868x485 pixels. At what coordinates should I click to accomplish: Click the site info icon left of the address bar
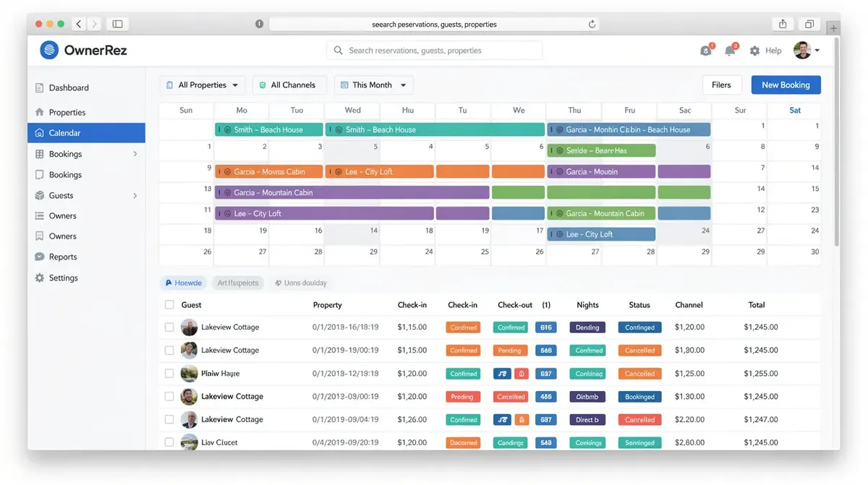point(259,24)
